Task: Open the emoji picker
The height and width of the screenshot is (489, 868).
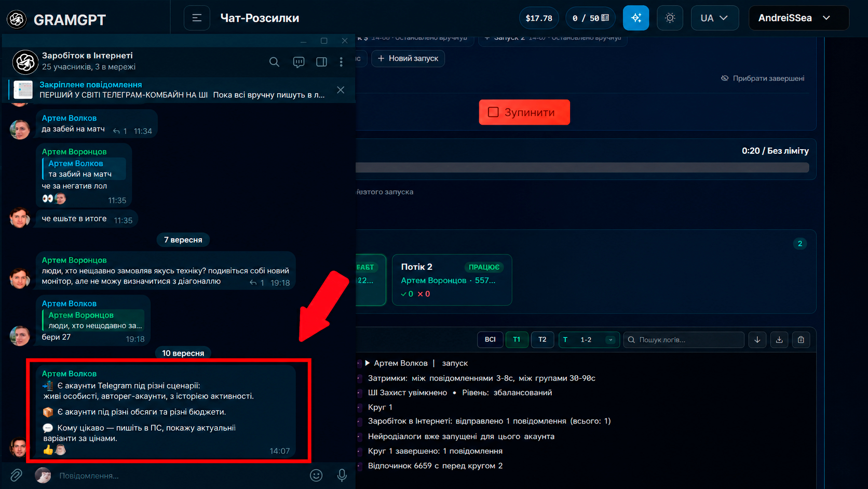Action: pos(316,475)
